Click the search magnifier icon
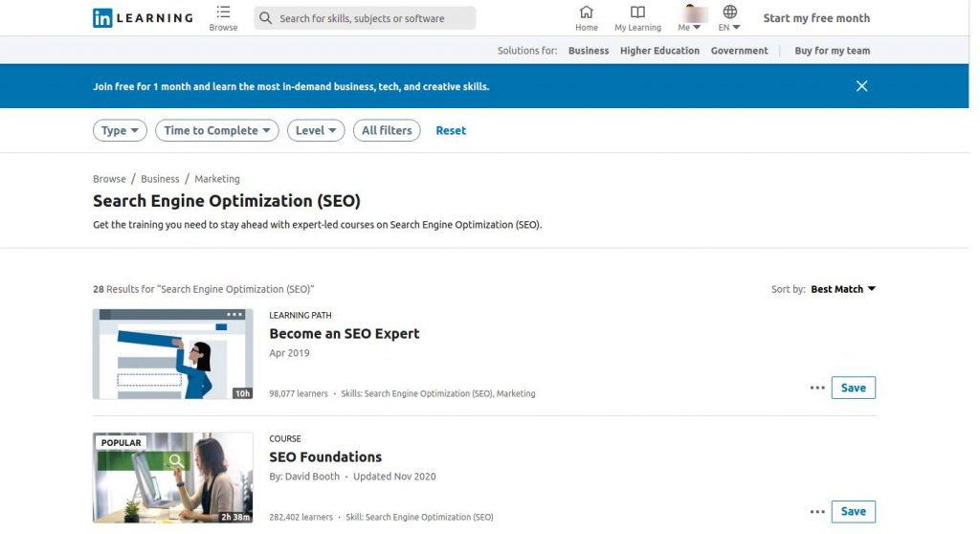This screenshot has height=534, width=980. [x=266, y=18]
